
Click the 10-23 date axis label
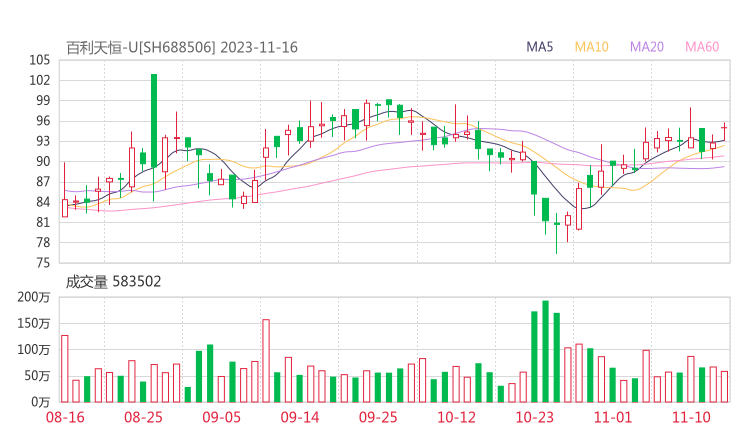tap(534, 417)
